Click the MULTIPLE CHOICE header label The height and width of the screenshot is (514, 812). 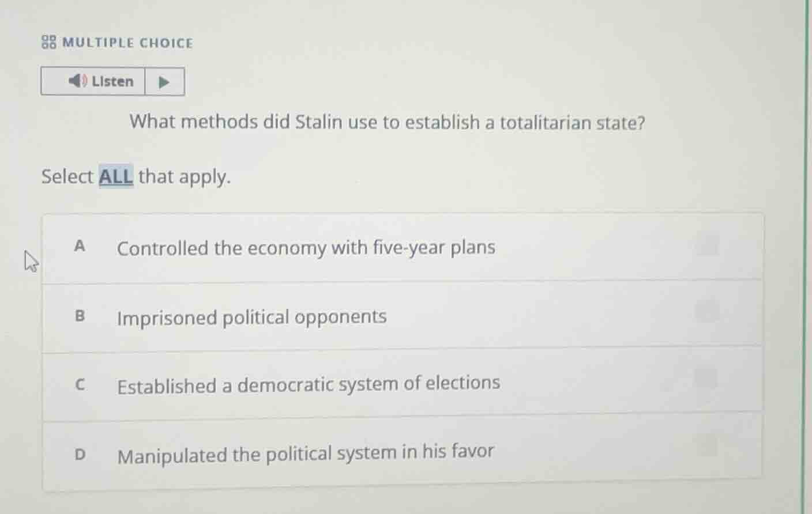tap(128, 42)
